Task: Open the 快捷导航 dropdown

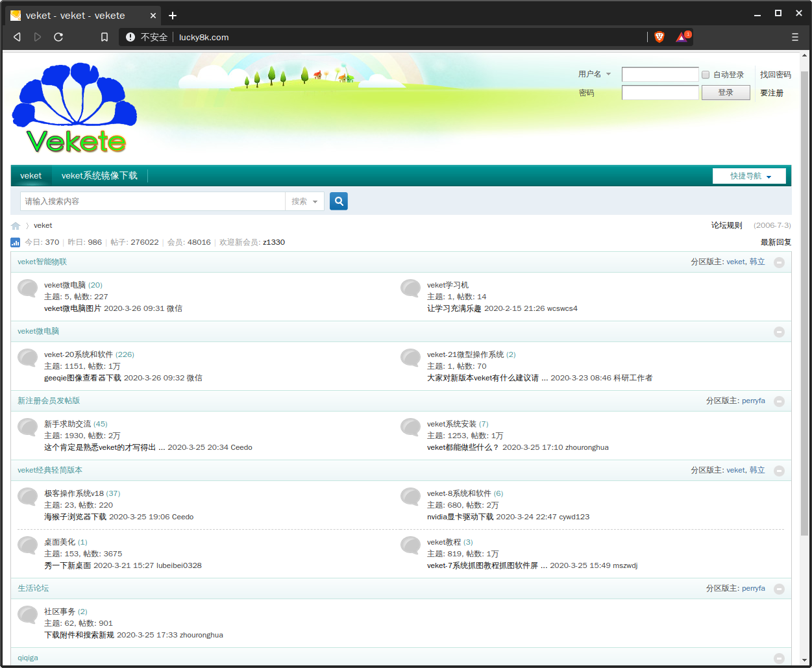Action: (x=749, y=176)
